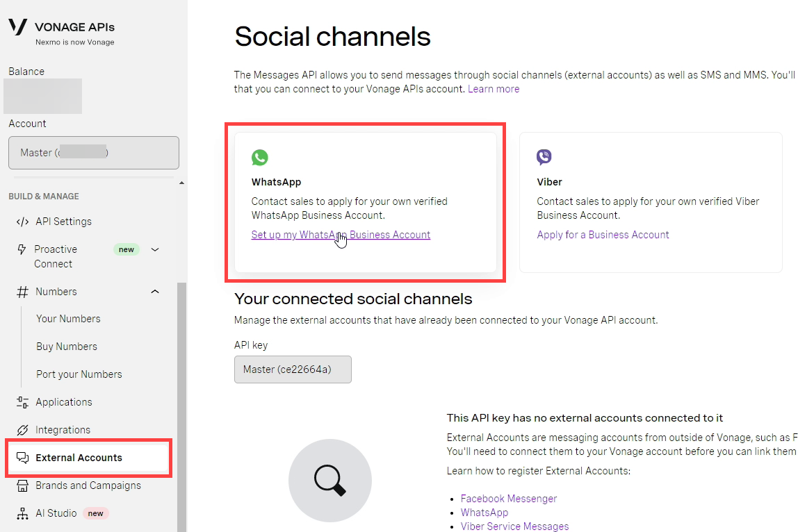Click the Viber purple icon

(x=544, y=157)
